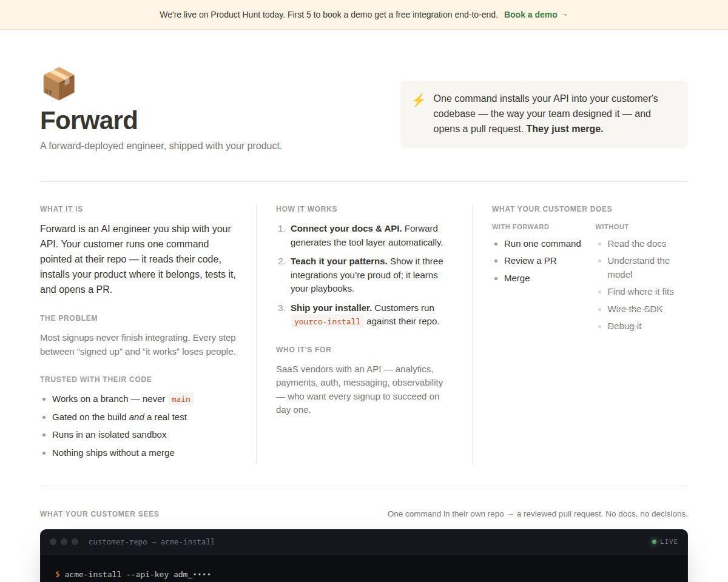Click struck-through 'Wire the SDK' item
The image size is (728, 582).
click(635, 309)
